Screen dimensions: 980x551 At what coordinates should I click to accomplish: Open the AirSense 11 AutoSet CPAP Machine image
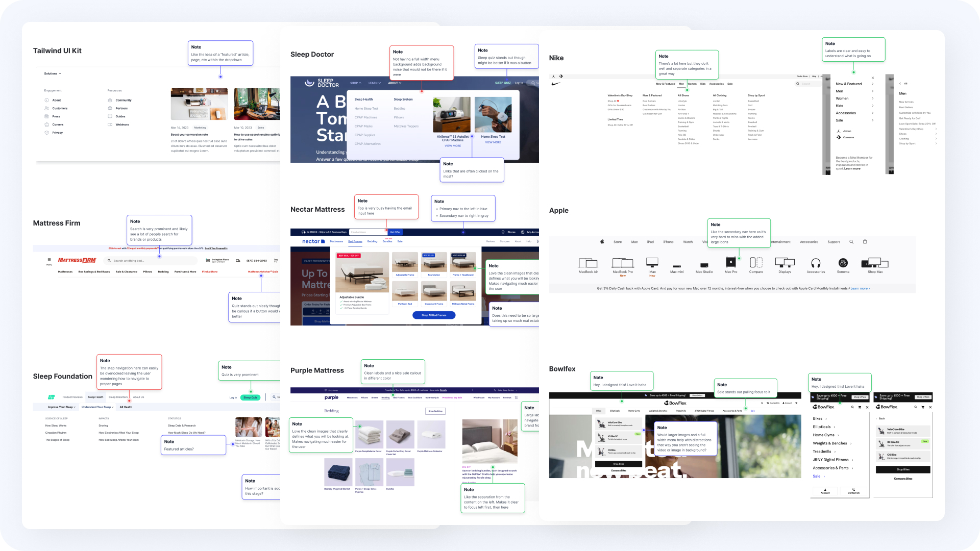pyautogui.click(x=452, y=115)
